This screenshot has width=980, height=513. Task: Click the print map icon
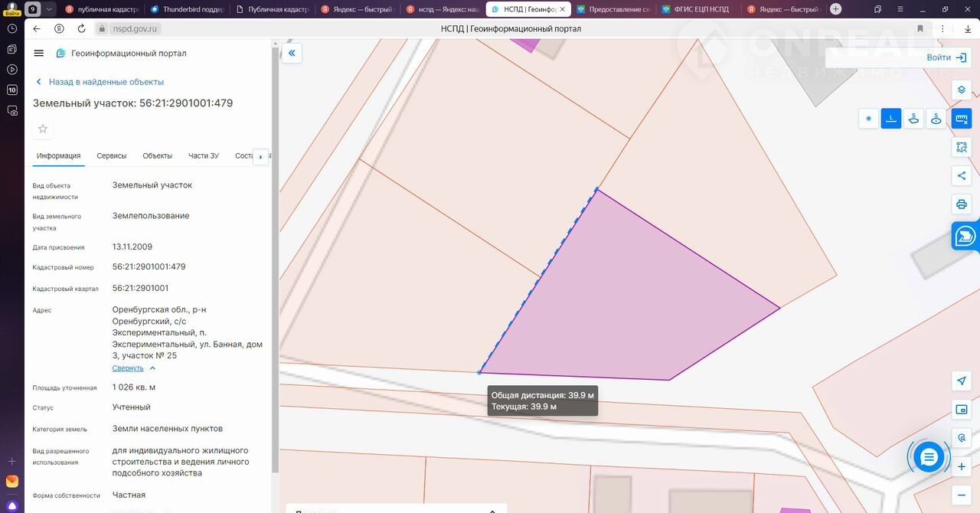(962, 204)
